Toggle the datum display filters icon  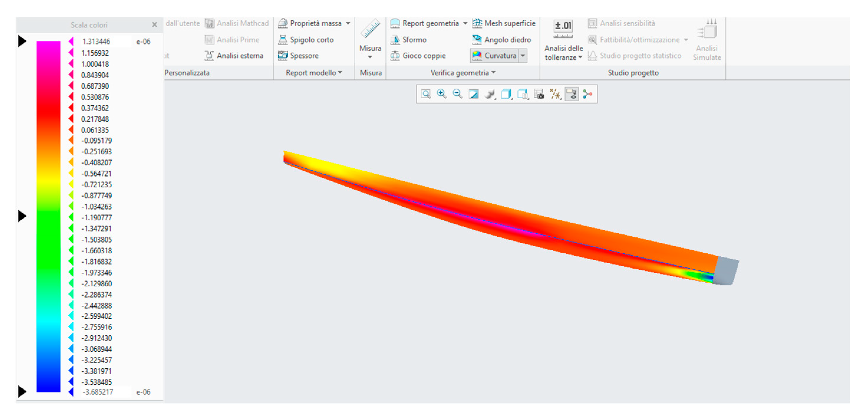[555, 94]
